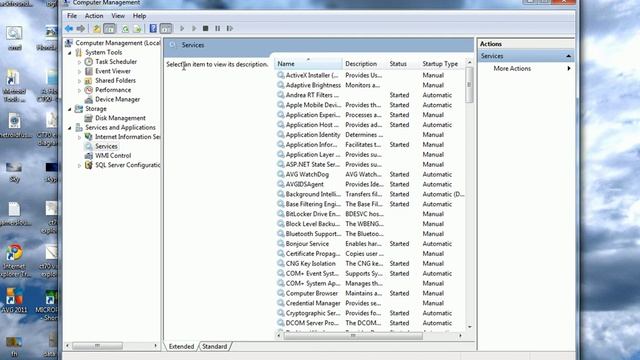Toggle the Show/Hide Console Tree icon

[109, 29]
